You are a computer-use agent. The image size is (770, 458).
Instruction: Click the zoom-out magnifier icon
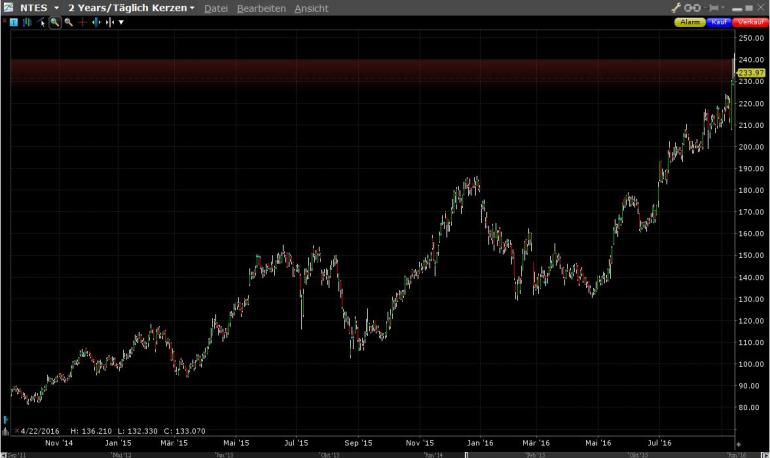point(69,22)
